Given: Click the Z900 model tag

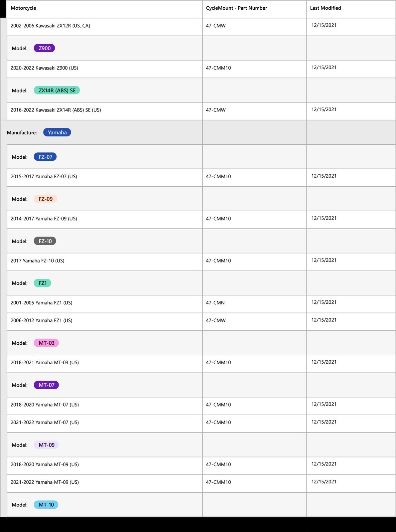Looking at the screenshot, I should 45,48.
